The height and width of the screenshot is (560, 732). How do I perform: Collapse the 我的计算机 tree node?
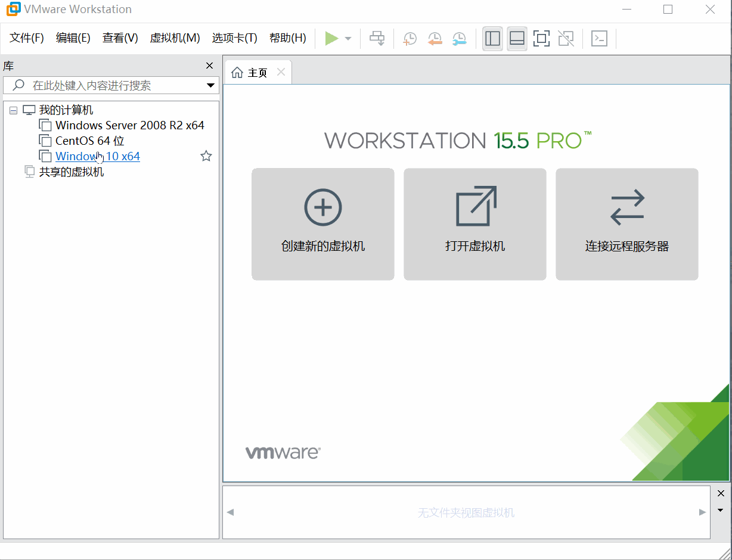14,111
